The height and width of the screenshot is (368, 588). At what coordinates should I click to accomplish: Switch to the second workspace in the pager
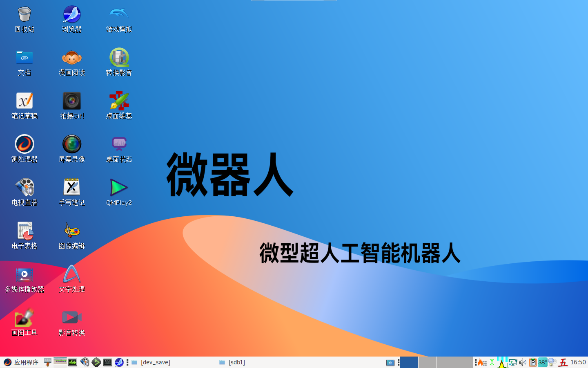[428, 362]
